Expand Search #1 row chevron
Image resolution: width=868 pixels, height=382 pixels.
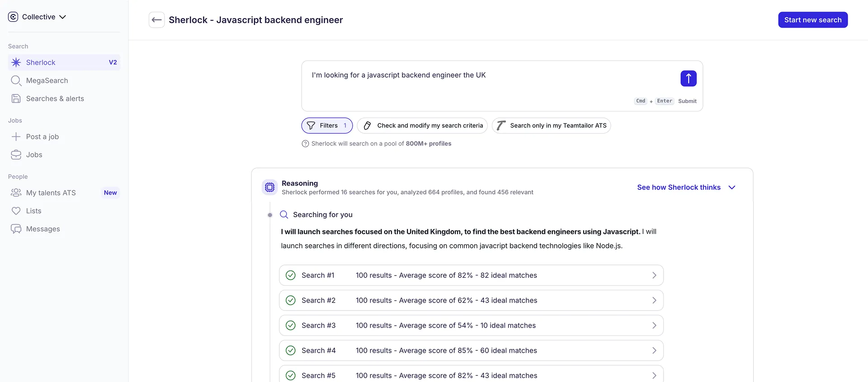tap(654, 275)
